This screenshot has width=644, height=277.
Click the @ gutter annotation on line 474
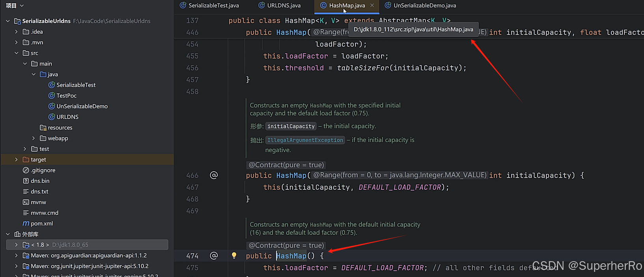214,256
